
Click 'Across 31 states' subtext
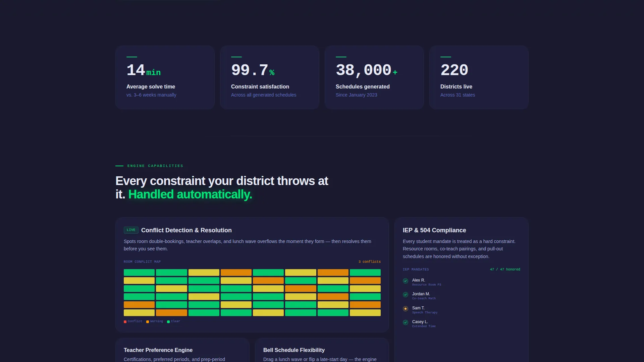click(x=458, y=95)
